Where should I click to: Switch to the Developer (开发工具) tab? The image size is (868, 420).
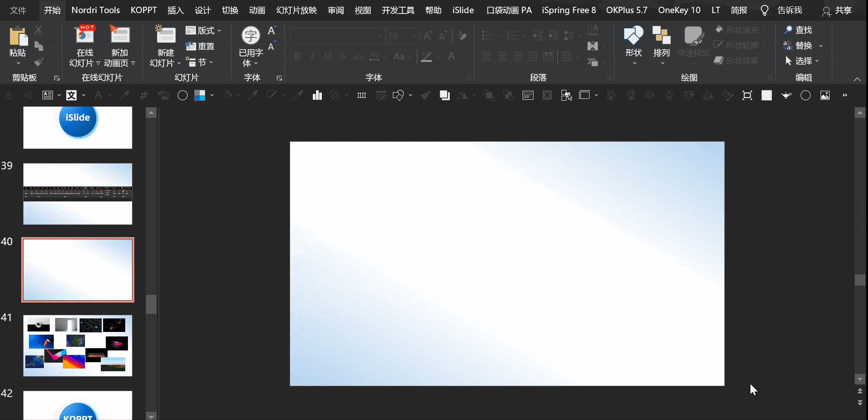398,10
